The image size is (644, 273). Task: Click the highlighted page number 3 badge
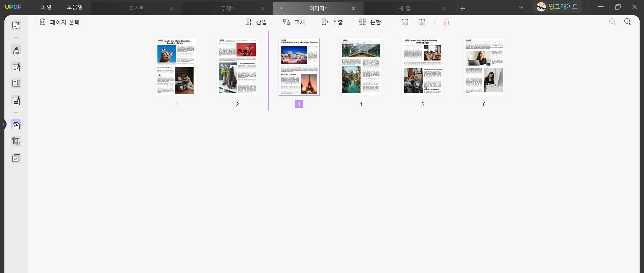pos(299,104)
